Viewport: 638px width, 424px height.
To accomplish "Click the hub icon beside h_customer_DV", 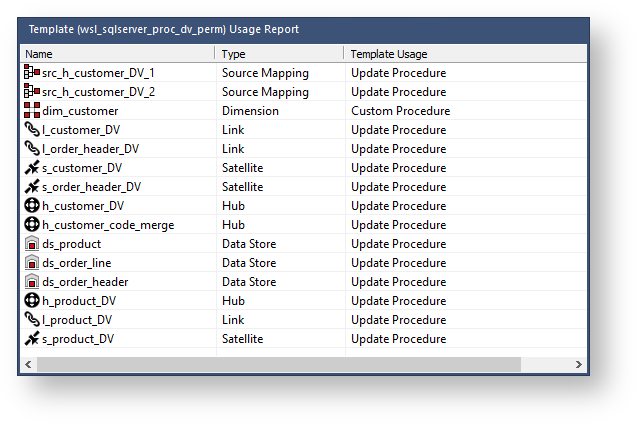I will [x=31, y=206].
